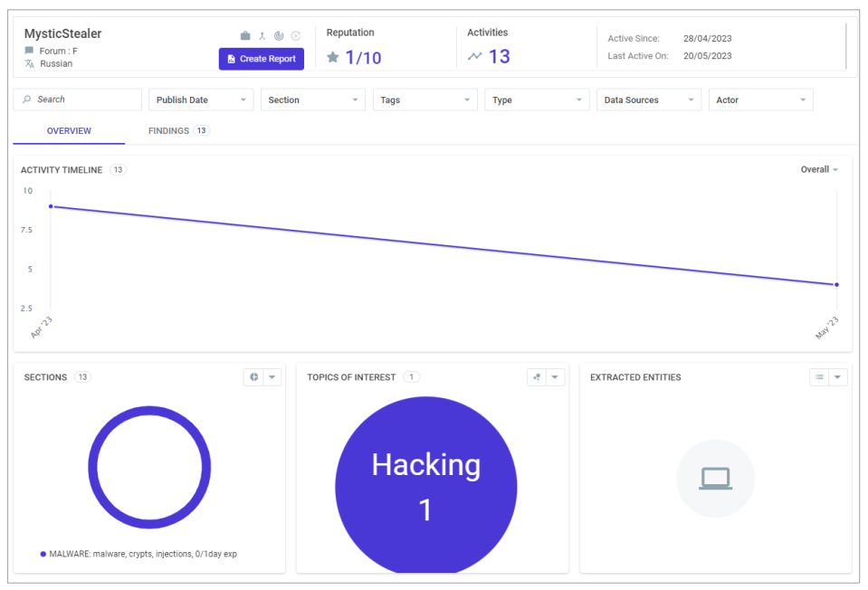Screen dimensions: 868x590
Task: Click the MALWARE legend label text
Action: (x=143, y=554)
